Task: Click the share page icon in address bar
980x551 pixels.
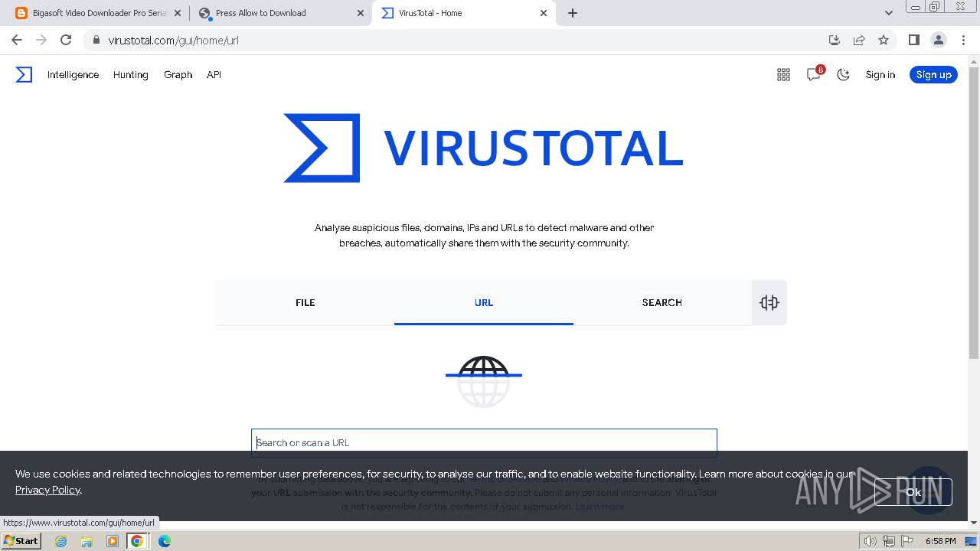Action: (859, 40)
